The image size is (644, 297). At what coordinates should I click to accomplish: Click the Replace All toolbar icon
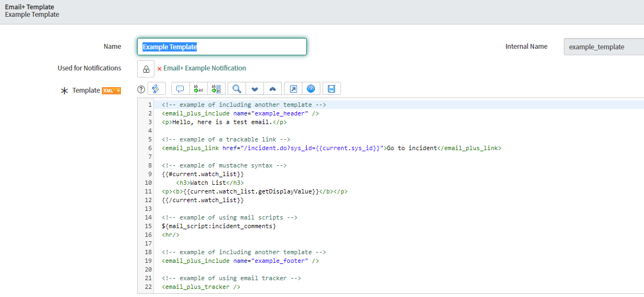coord(216,89)
